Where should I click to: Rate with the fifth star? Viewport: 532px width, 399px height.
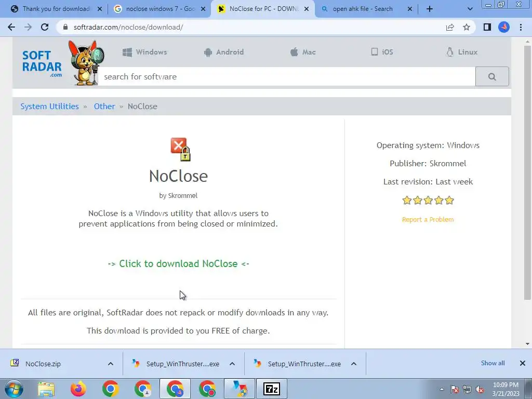click(x=449, y=200)
